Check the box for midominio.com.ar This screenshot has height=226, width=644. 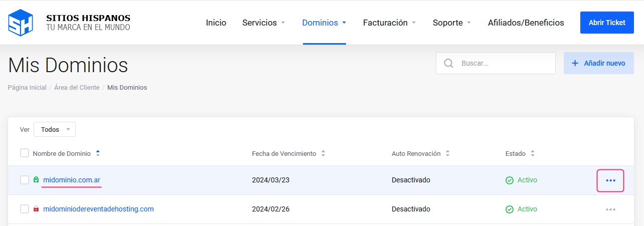point(25,180)
